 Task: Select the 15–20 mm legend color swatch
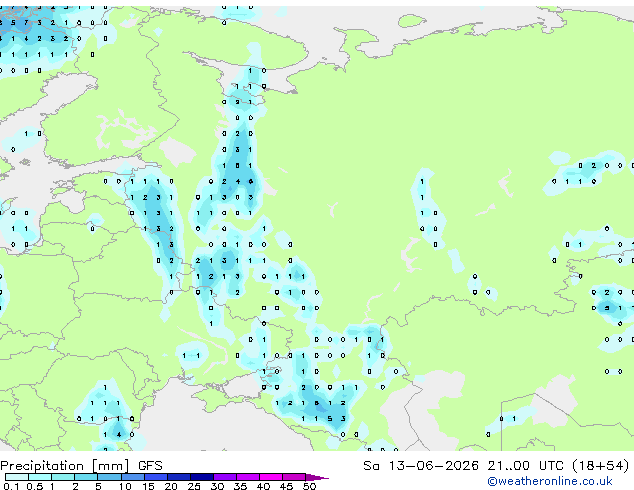coord(156,477)
